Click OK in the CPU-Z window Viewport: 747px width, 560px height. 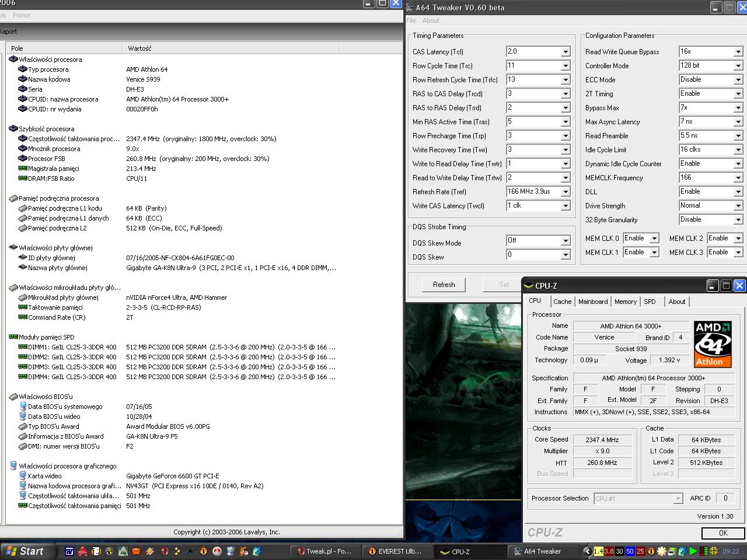(723, 533)
